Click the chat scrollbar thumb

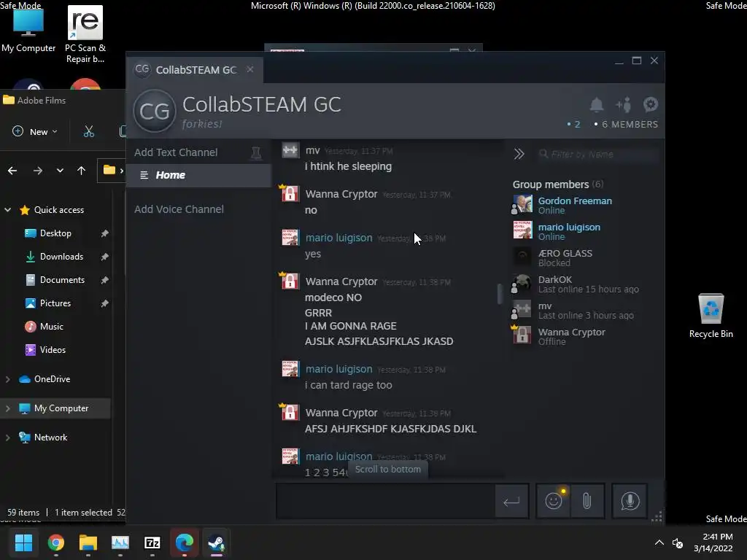point(499,294)
